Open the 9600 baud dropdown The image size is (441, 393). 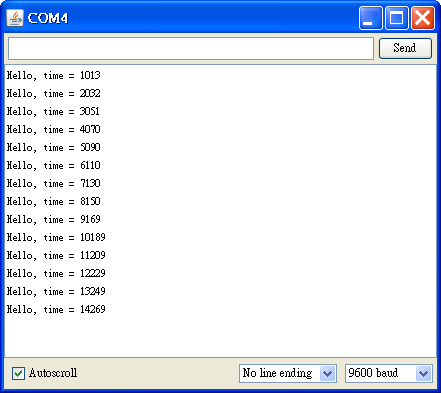tap(389, 373)
